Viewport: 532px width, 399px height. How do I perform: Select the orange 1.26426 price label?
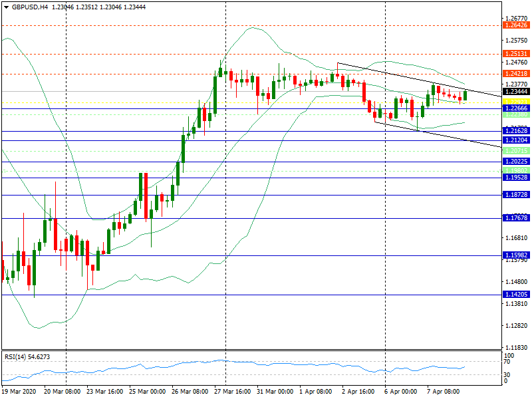tap(516, 25)
